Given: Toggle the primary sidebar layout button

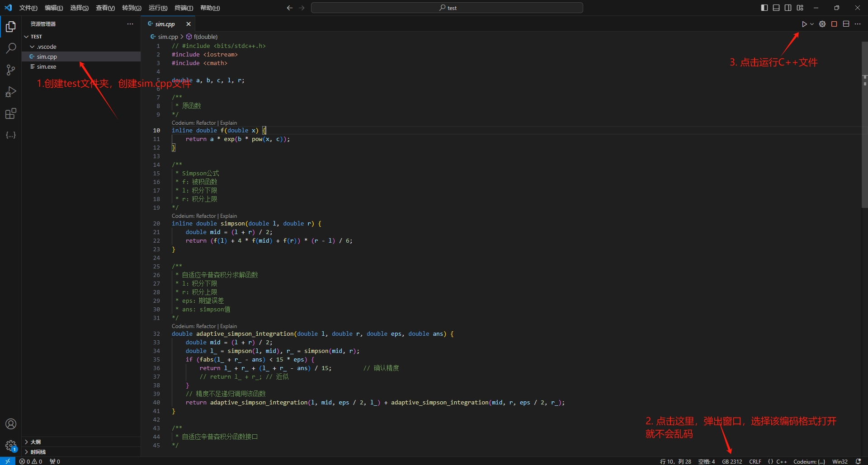Looking at the screenshot, I should pyautogui.click(x=764, y=8).
